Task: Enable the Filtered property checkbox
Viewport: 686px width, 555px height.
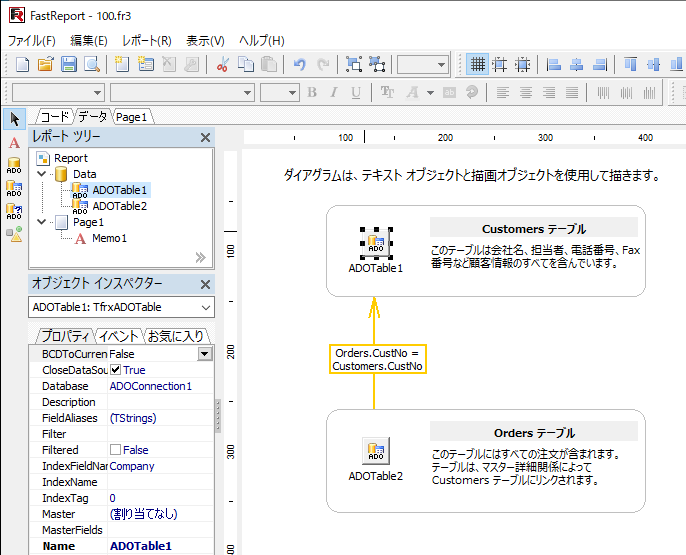Action: click(x=115, y=450)
